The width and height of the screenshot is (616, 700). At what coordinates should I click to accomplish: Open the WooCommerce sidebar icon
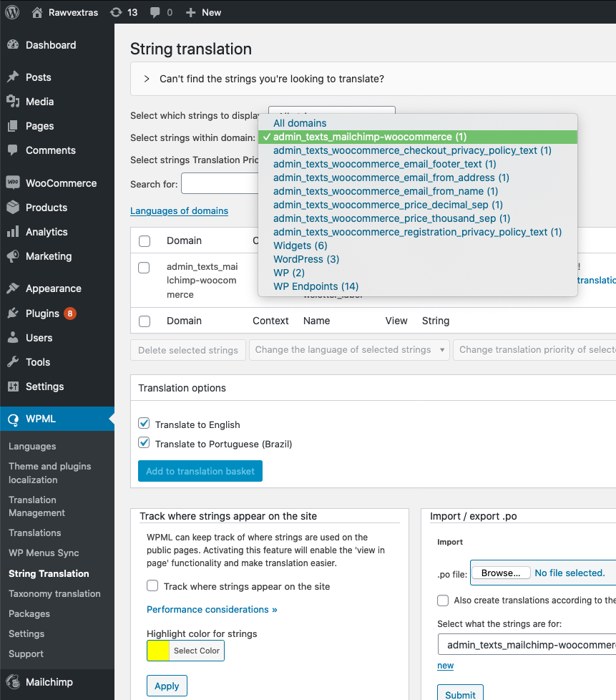tap(13, 183)
